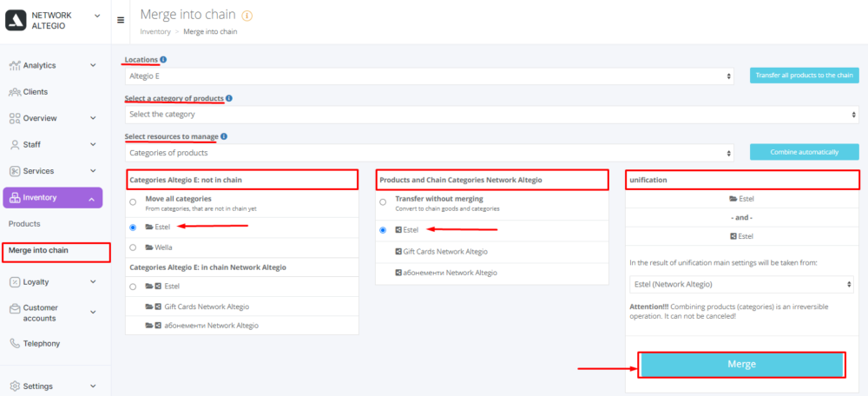Select Transfer without merging radio button
The width and height of the screenshot is (868, 396).
coord(383,202)
